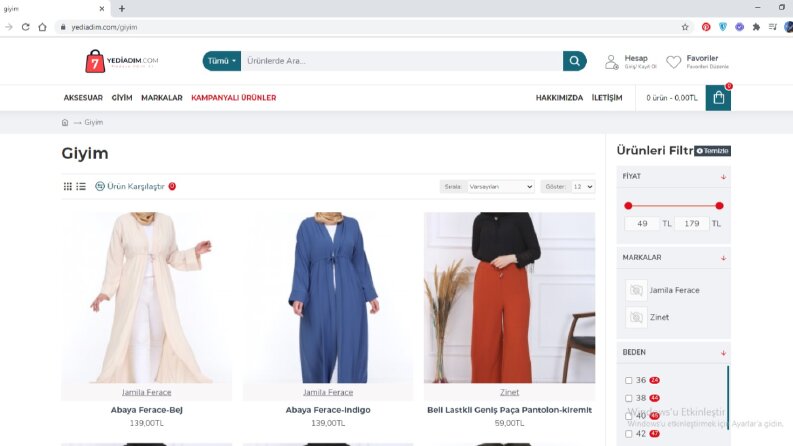Open Abaya Ferace-Indigo product link

pyautogui.click(x=328, y=410)
